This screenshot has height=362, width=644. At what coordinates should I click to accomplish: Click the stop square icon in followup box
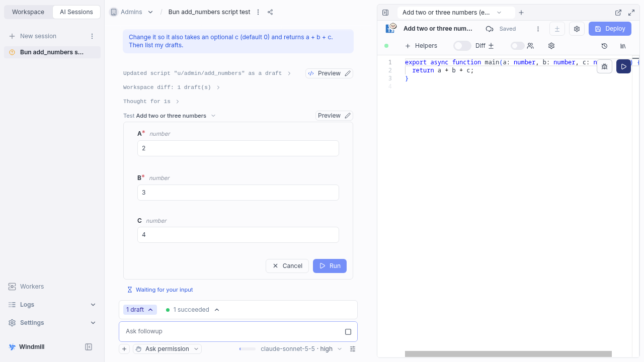pos(348,332)
